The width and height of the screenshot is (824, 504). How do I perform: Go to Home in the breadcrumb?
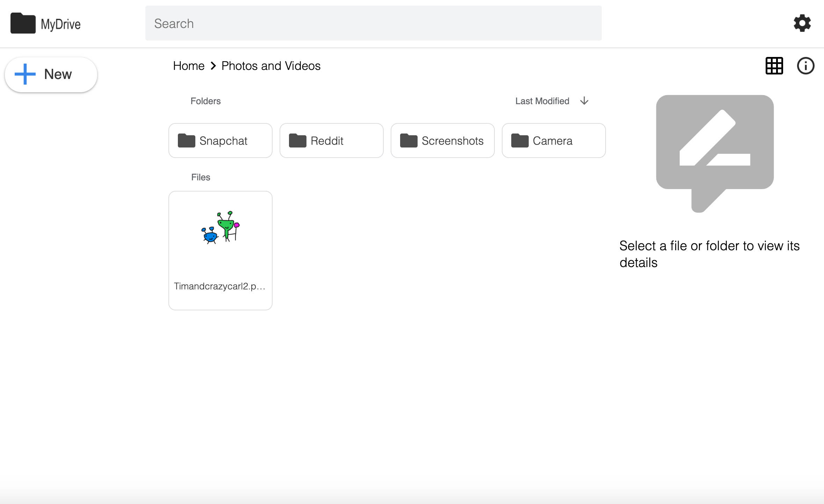pos(189,66)
